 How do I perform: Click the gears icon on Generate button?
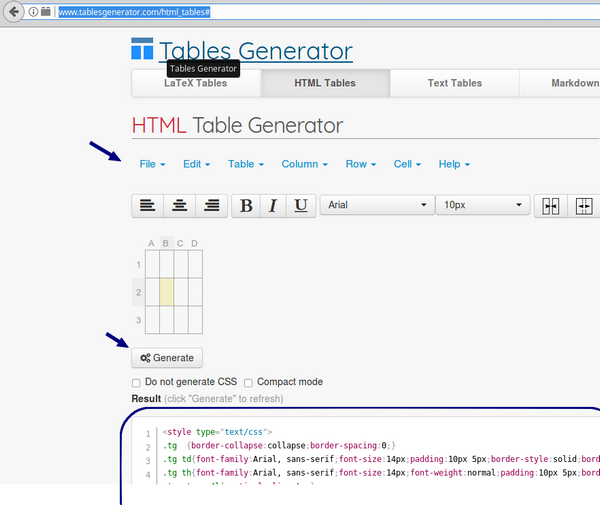145,358
